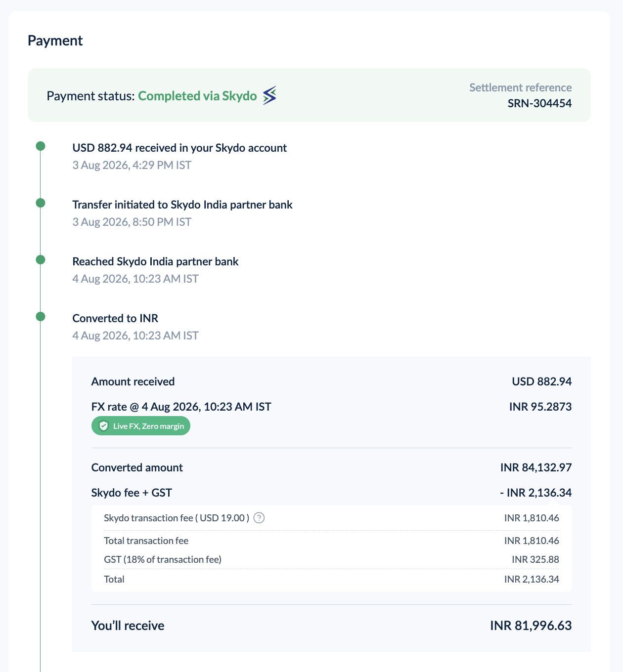This screenshot has height=672, width=623.
Task: Select timeline dot for Converted to INR
Action: click(x=41, y=316)
